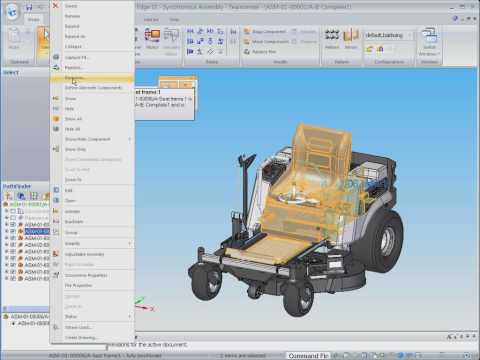Click the Save icon in quick access toolbar

click(29, 7)
